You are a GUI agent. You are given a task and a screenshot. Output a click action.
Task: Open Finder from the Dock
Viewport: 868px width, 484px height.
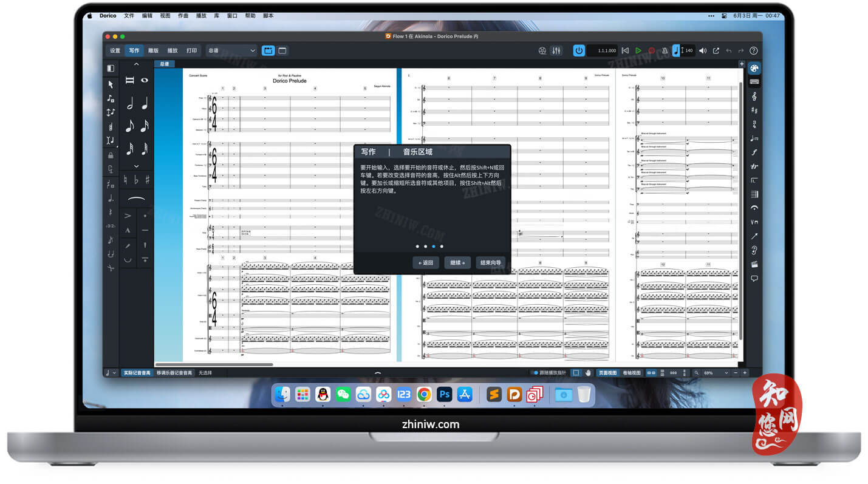tap(282, 395)
